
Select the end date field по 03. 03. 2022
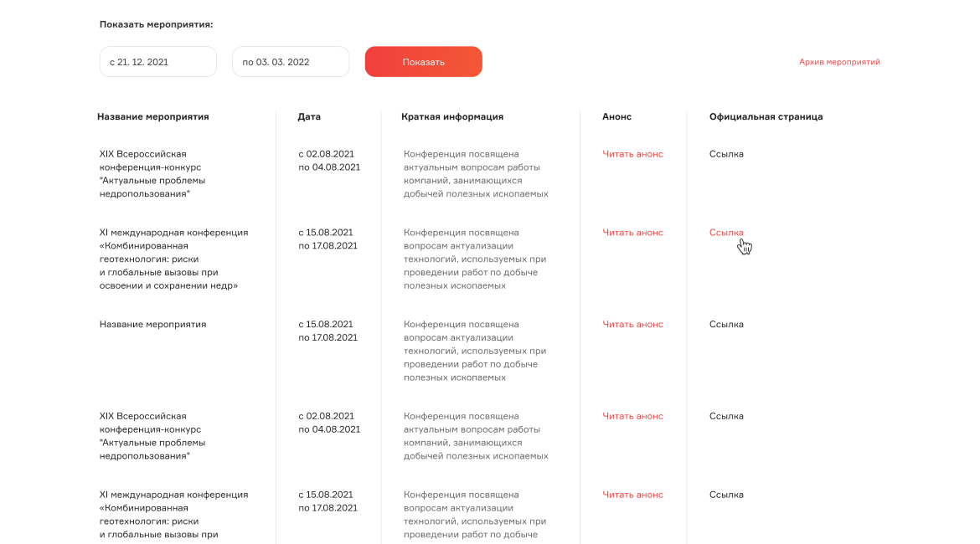point(291,62)
